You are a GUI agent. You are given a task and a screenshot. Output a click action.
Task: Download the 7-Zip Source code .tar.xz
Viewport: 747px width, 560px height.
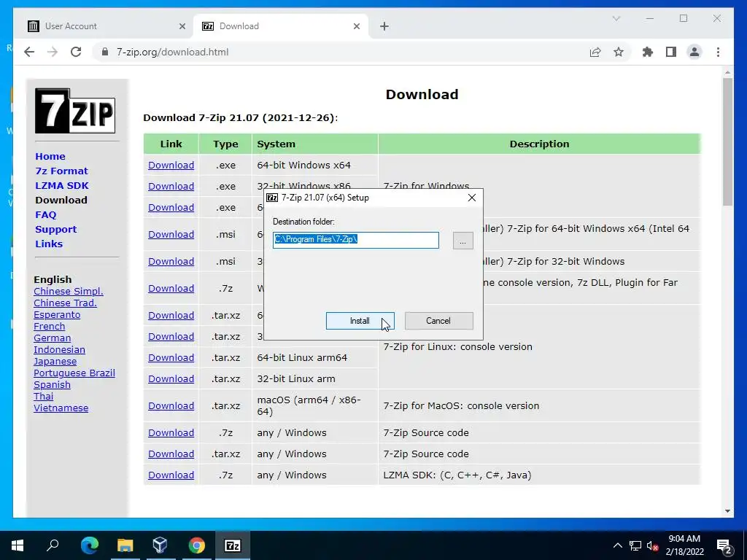(x=171, y=454)
